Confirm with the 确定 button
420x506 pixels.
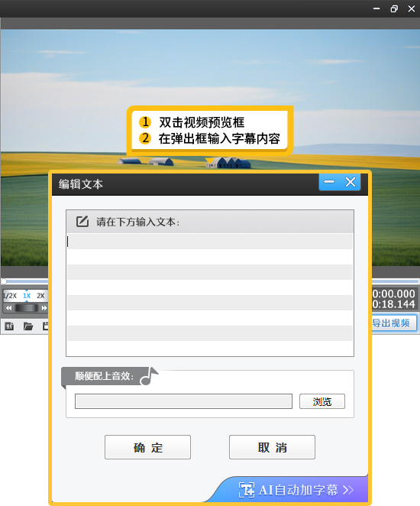[147, 447]
